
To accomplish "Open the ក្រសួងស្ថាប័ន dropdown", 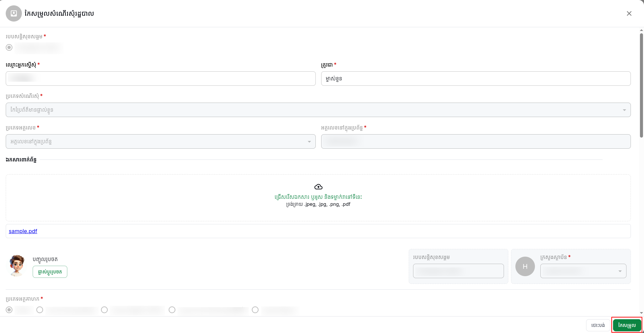I will 583,271.
